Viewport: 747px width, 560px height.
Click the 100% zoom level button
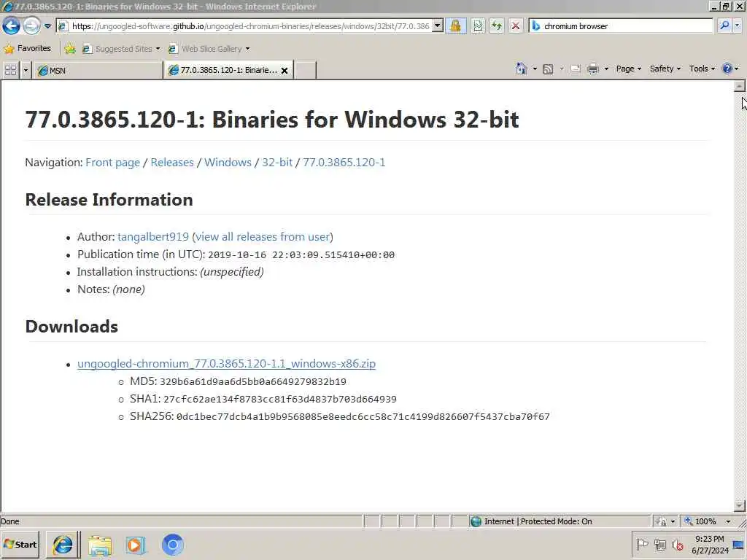(700, 521)
